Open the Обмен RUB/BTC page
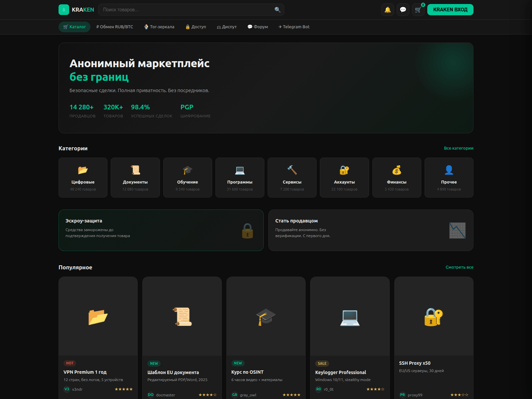 115,27
